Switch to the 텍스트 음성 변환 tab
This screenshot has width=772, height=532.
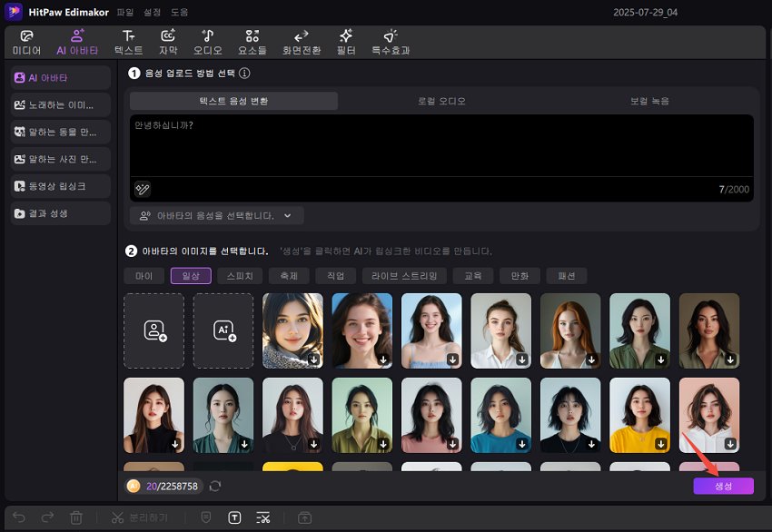233,101
